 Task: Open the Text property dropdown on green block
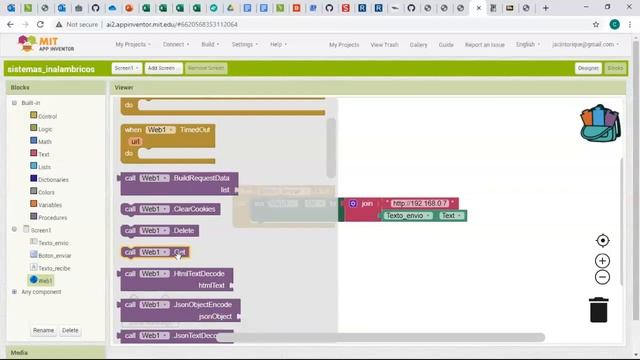point(451,216)
